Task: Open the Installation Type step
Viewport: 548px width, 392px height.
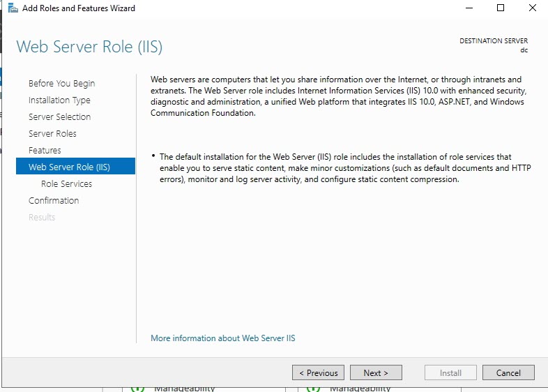Action: point(59,100)
